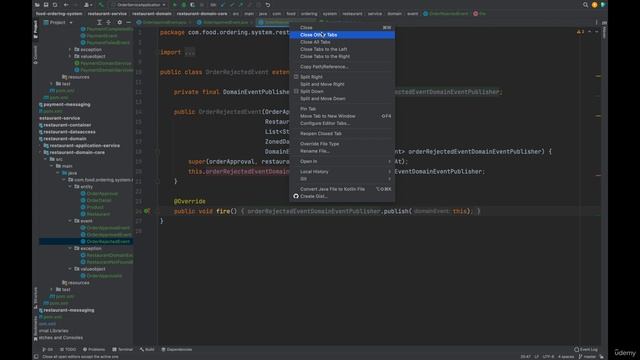
Task: Click the Build project hammer icon
Action: click(x=101, y=5)
